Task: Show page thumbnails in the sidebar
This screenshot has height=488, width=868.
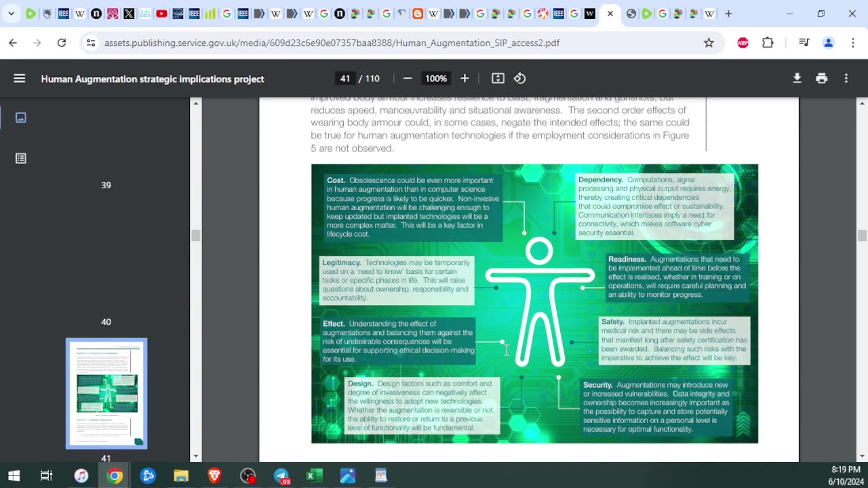Action: click(21, 118)
